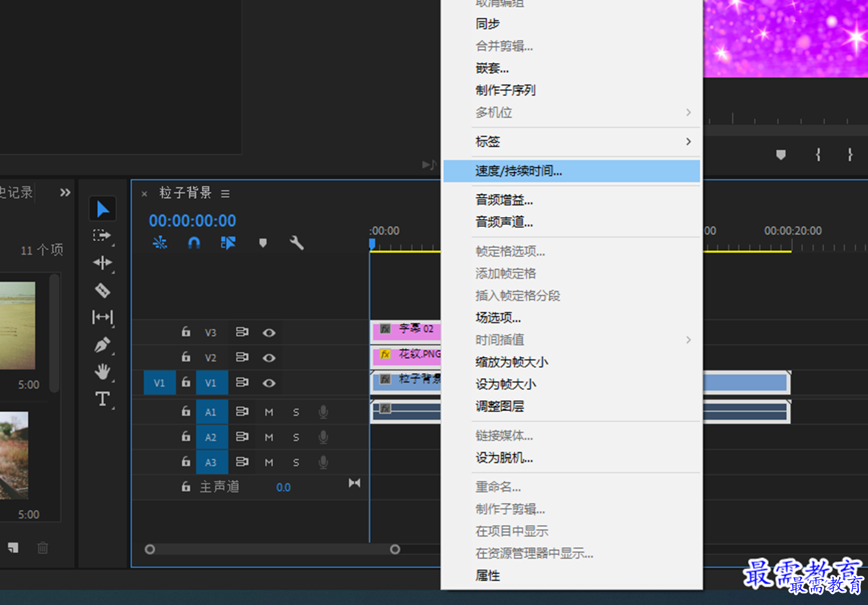Solo the A1 audio track
868x605 pixels.
tap(296, 412)
